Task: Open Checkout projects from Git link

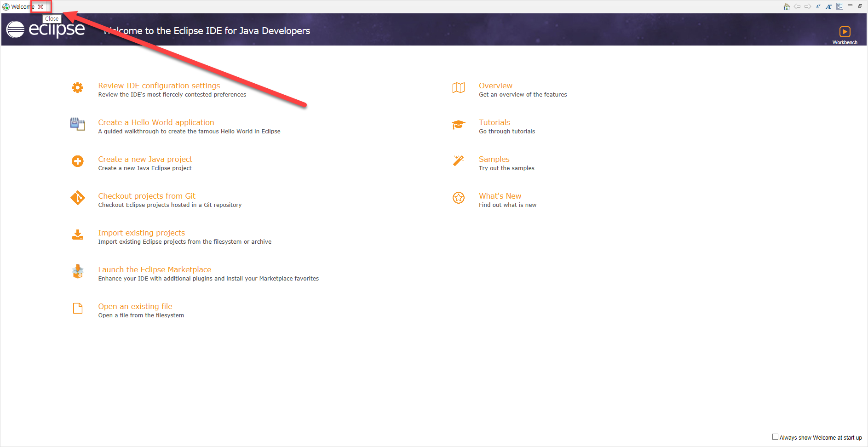Action: tap(147, 196)
